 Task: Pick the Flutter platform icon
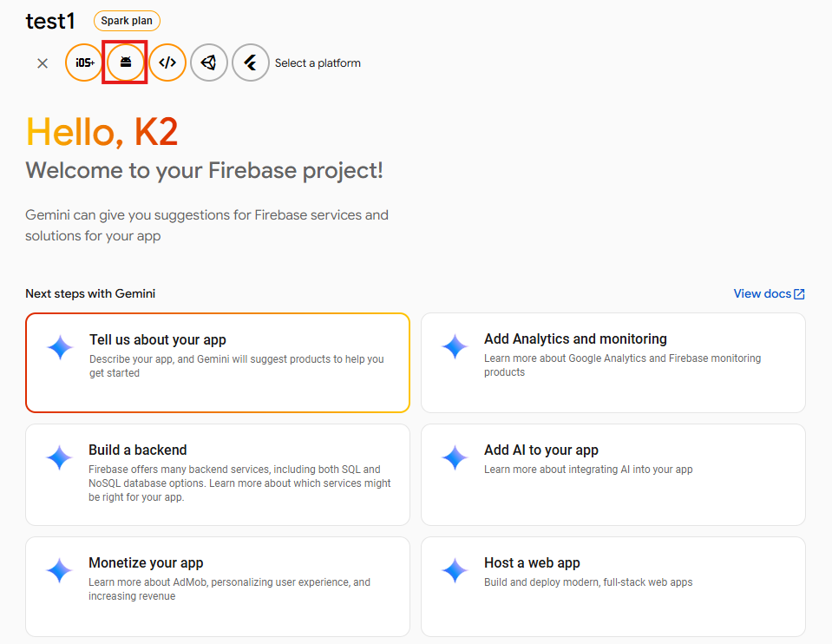click(x=251, y=62)
